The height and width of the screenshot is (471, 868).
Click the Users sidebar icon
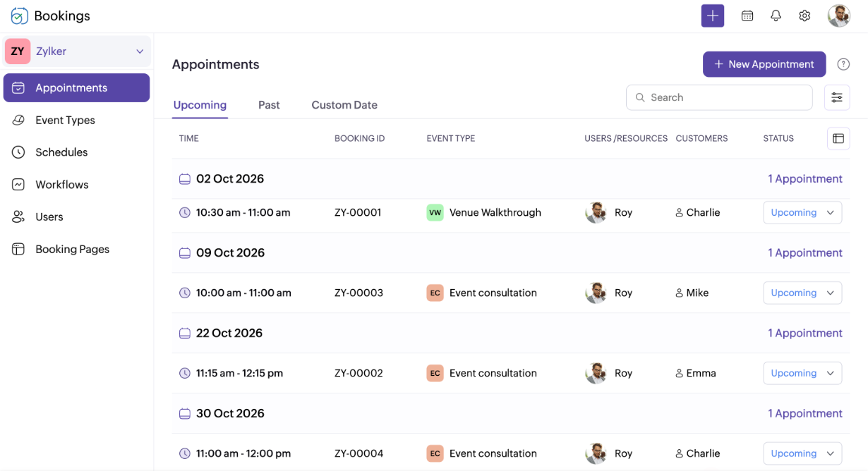pyautogui.click(x=19, y=217)
